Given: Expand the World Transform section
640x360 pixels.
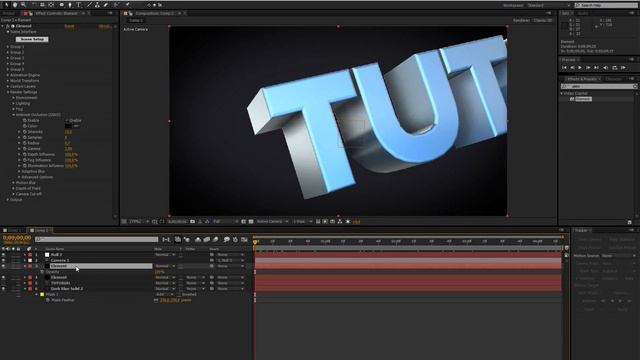Looking at the screenshot, I should coord(7,81).
